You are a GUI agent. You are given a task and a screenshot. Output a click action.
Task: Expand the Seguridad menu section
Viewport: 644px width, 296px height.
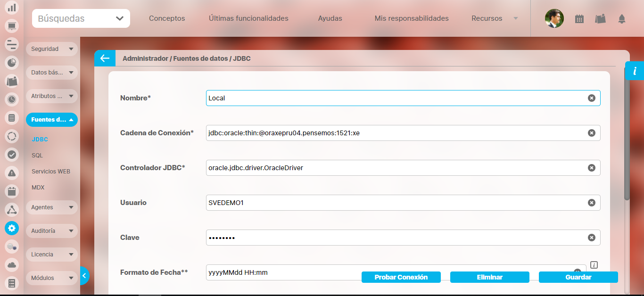pyautogui.click(x=51, y=49)
